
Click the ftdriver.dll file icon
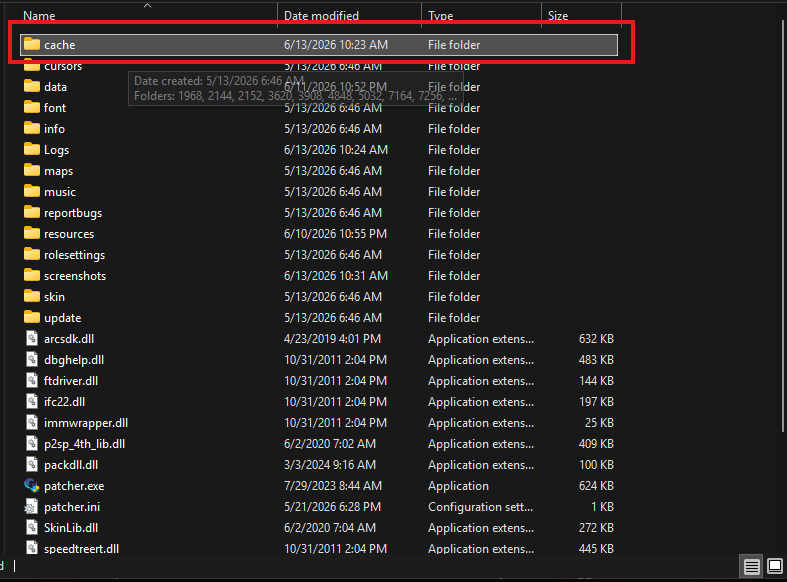point(32,381)
